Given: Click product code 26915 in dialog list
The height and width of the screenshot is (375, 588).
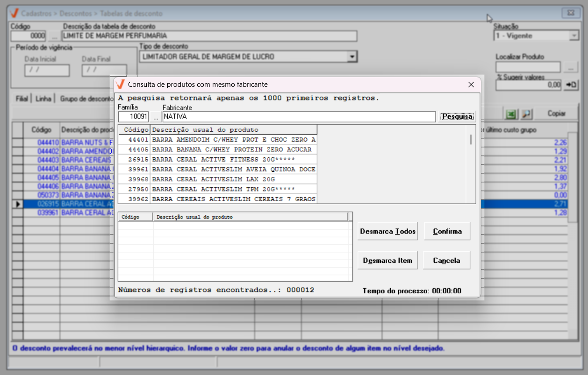Looking at the screenshot, I should tap(139, 160).
